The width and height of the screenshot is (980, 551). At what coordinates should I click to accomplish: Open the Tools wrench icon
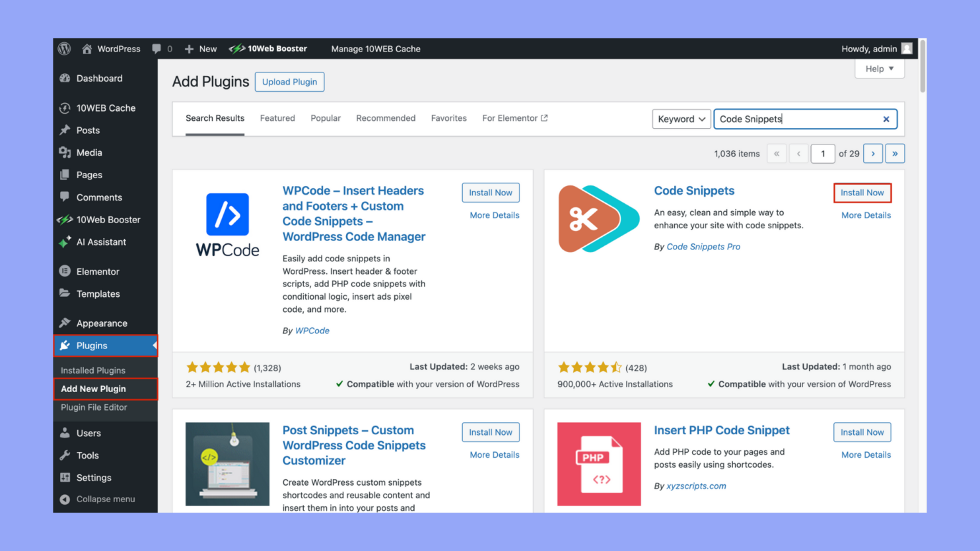point(65,455)
